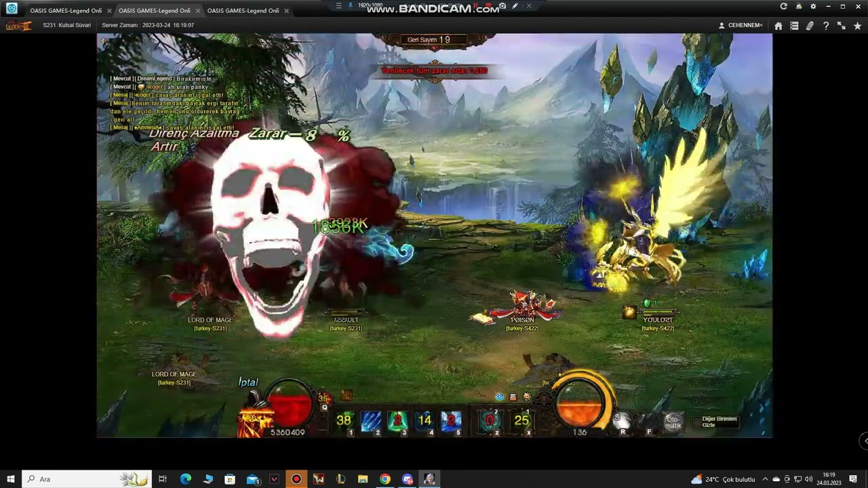The width and height of the screenshot is (868, 488).
Task: Click the Ara search box in taskbar
Action: click(87, 479)
